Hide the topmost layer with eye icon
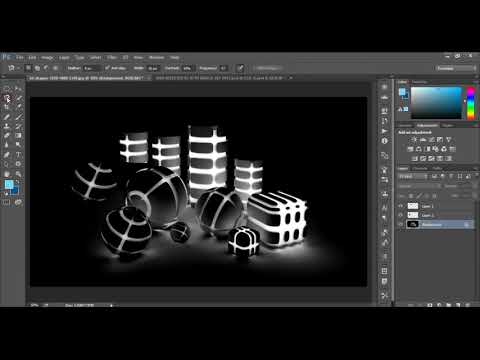Screen dimensions: 480x360 (x=401, y=206)
